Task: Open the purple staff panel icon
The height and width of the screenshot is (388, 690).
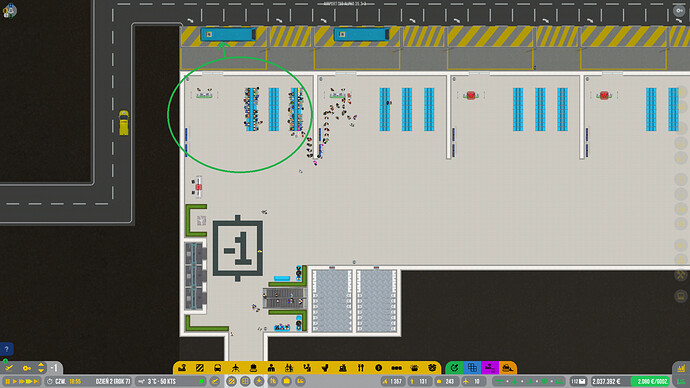Action: click(490, 367)
